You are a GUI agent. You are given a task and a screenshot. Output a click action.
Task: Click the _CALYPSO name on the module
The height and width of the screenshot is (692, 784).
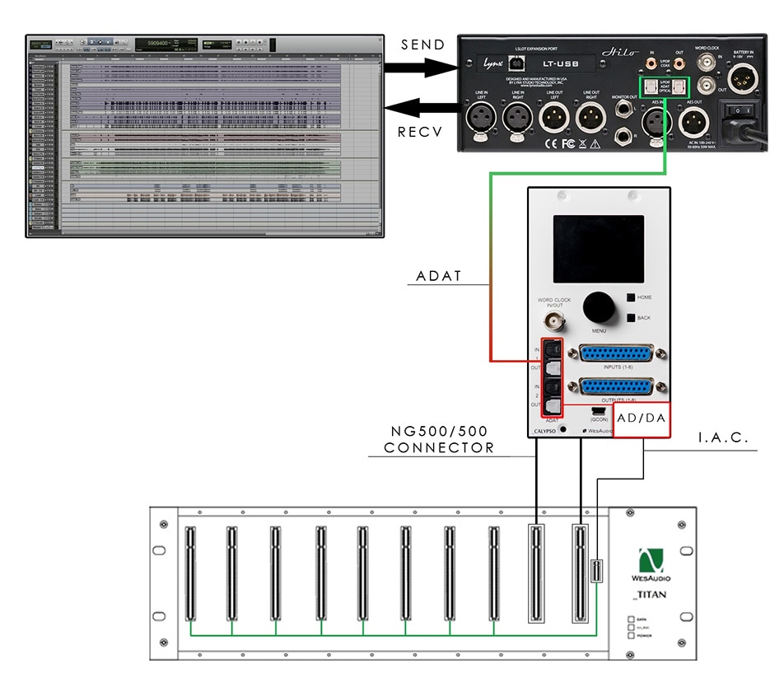coord(544,431)
